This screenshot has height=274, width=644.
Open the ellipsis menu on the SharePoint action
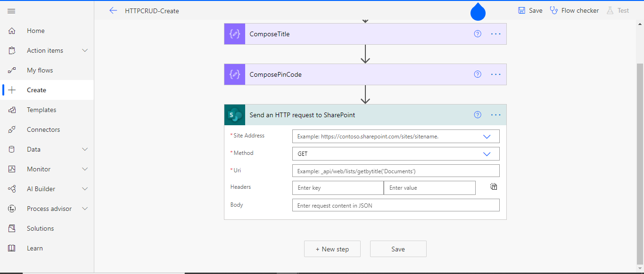pos(495,114)
